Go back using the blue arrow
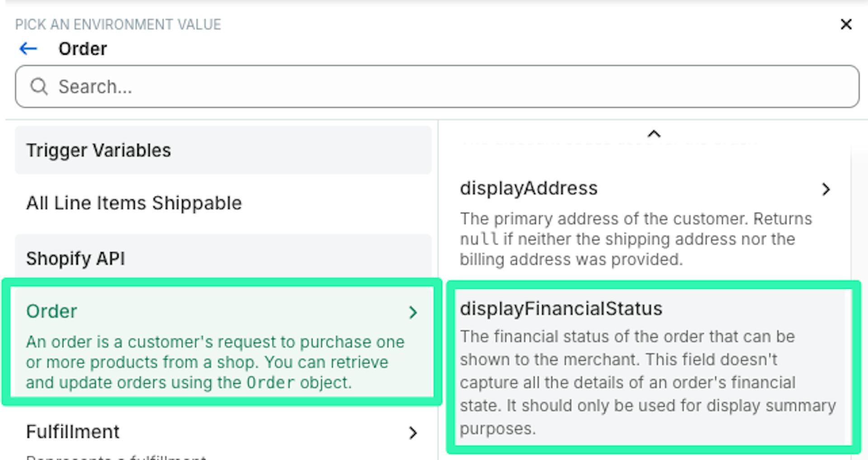 (x=28, y=49)
